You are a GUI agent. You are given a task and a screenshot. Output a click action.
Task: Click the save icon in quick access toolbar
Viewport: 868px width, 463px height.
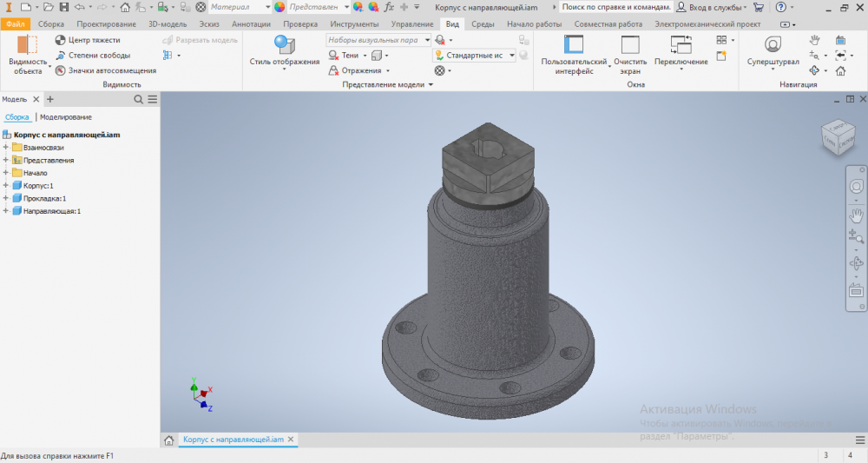63,7
